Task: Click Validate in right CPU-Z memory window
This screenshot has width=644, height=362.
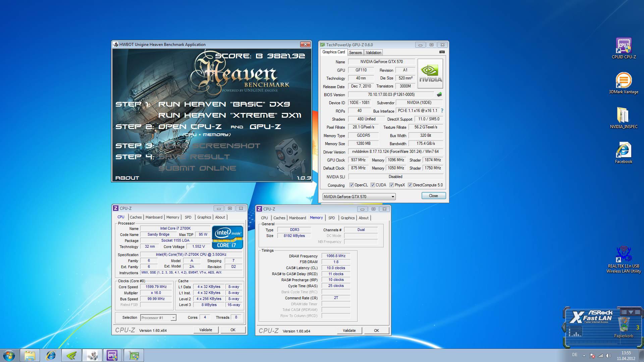Action: pos(349,330)
